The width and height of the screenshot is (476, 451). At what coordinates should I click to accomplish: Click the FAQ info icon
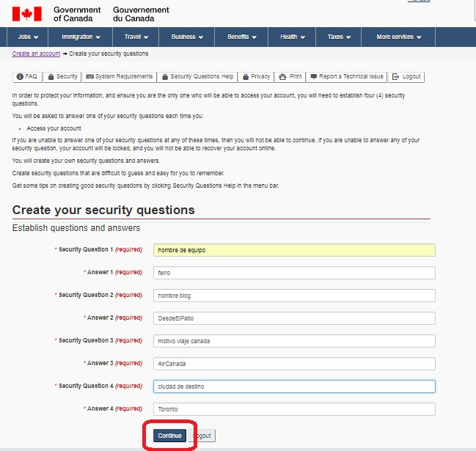20,76
